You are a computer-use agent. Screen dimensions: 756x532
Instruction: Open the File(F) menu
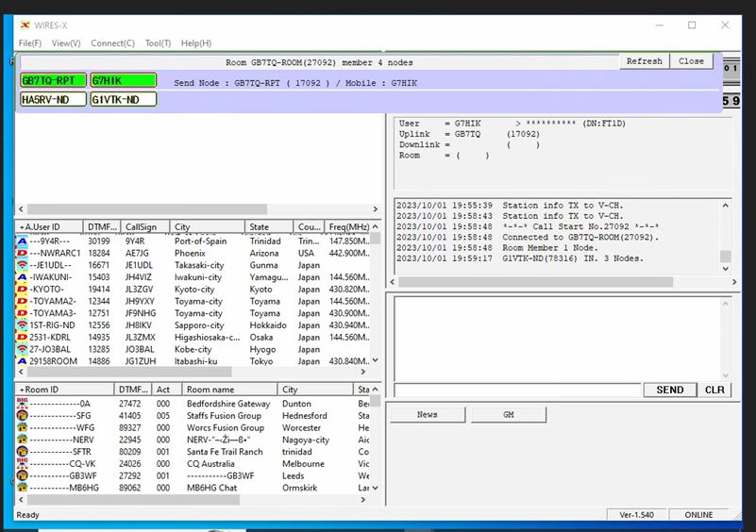click(x=30, y=43)
